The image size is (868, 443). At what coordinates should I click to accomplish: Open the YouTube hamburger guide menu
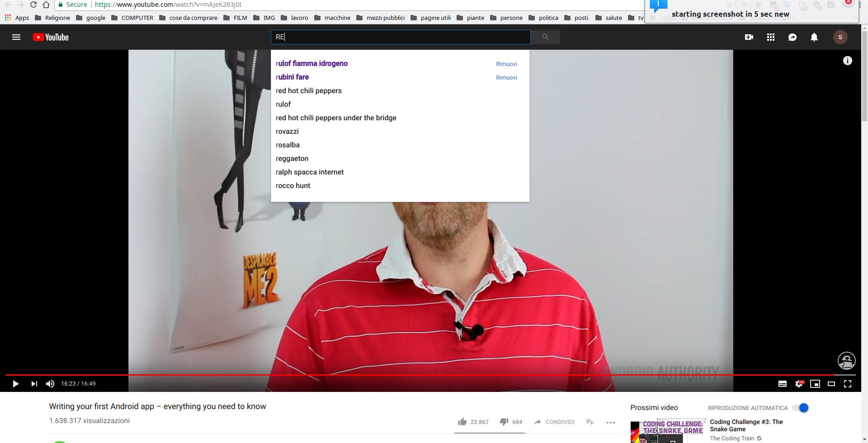16,37
